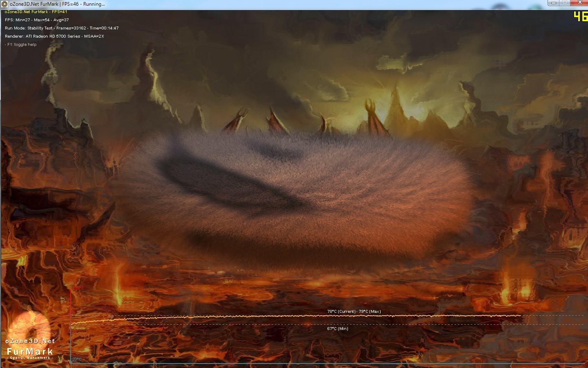Click the '67°C (Min)' temperature label
This screenshot has height=368, width=588.
pyautogui.click(x=338, y=329)
